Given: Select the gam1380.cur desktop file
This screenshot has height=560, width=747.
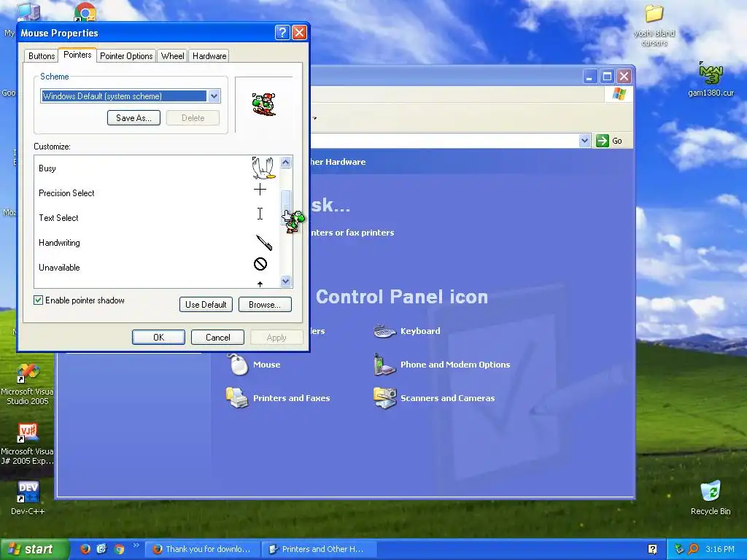Looking at the screenshot, I should [x=711, y=79].
